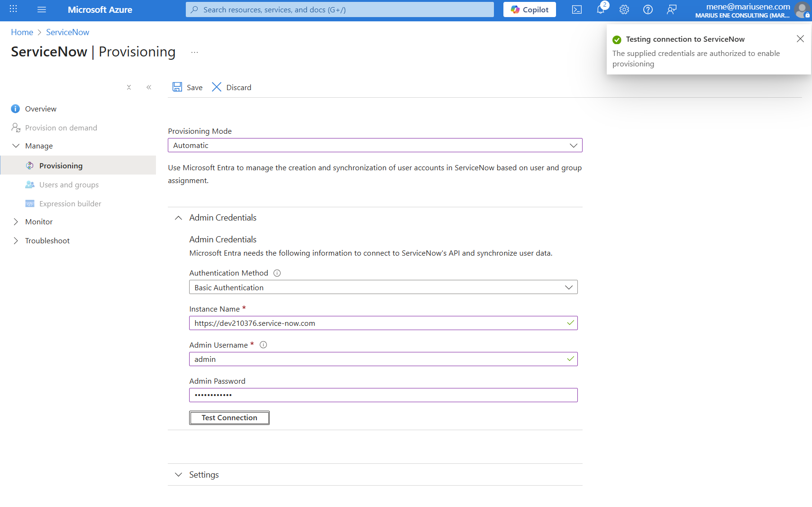The width and height of the screenshot is (812, 507).
Task: Open portal settings gear
Action: pos(624,9)
